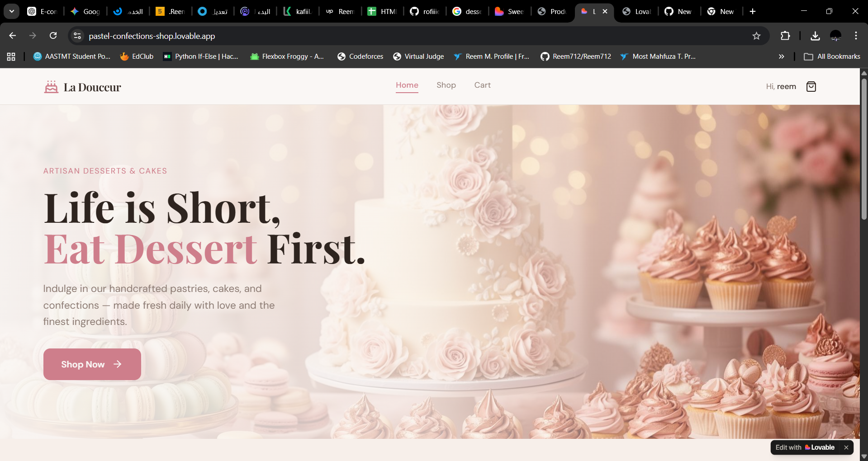Switch to the New Chrome tab
Viewport: 868px width, 461px height.
point(722,11)
